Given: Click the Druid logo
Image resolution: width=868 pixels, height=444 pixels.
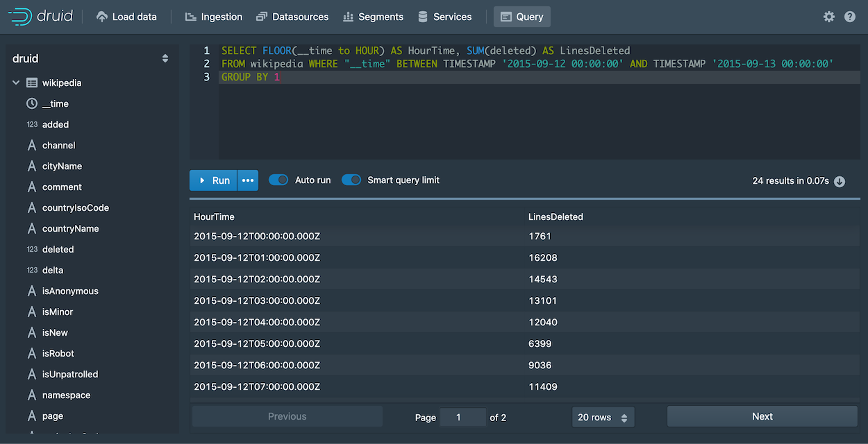Looking at the screenshot, I should coord(40,17).
